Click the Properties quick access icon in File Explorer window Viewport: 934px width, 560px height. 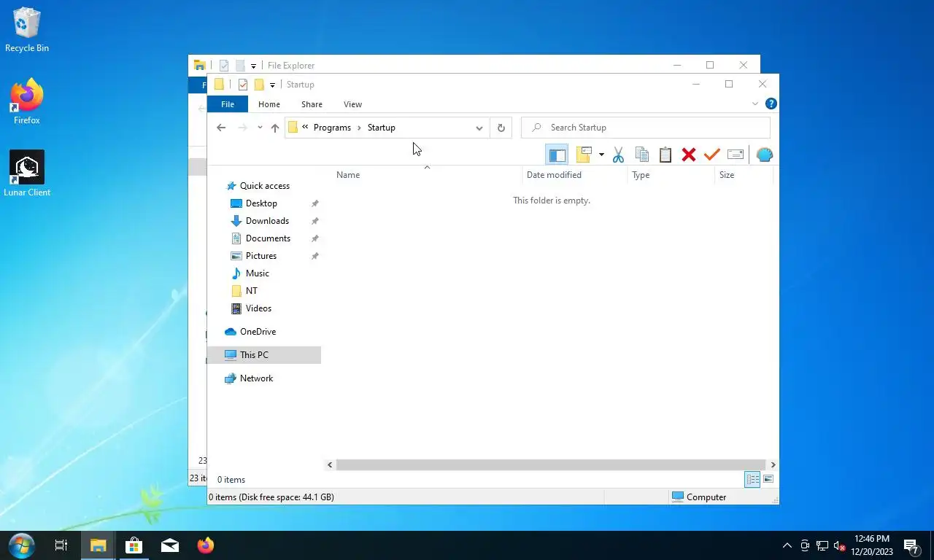tap(224, 66)
